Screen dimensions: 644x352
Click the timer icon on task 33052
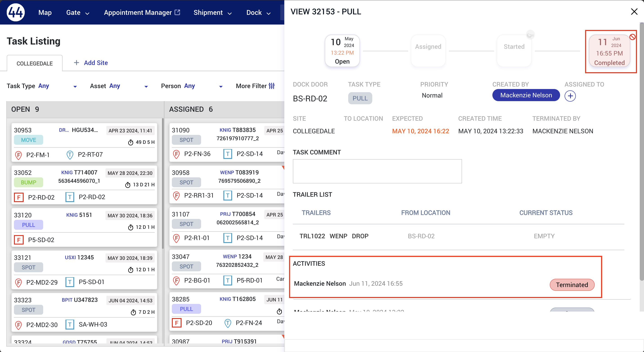pos(128,185)
